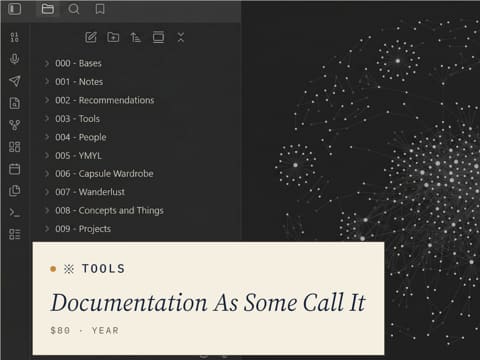This screenshot has width=480, height=360.
Task: Click the canvas blocks ribbon icon
Action: pos(15,147)
